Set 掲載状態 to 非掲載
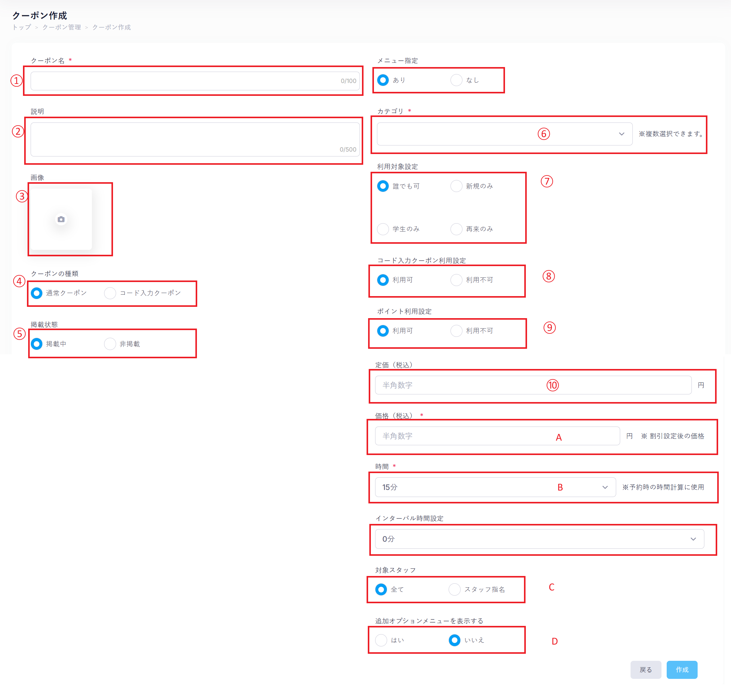The image size is (731, 700). coord(110,344)
